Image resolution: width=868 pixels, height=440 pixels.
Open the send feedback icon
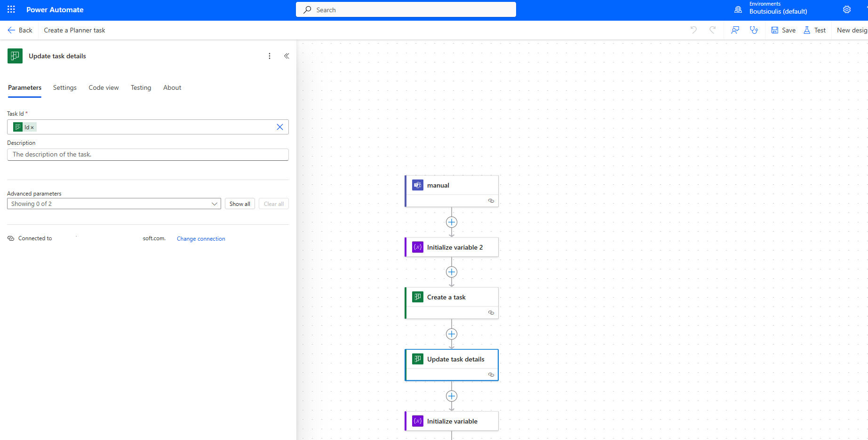[735, 30]
